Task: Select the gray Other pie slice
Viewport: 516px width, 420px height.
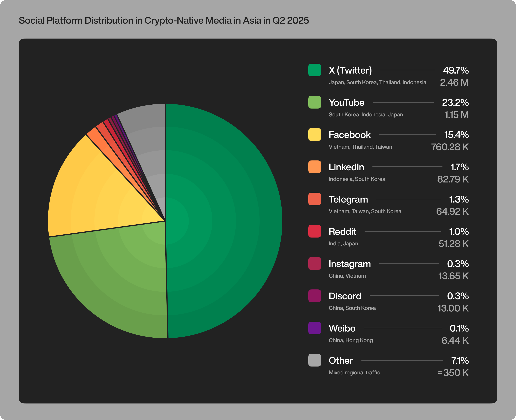Action: (150, 140)
